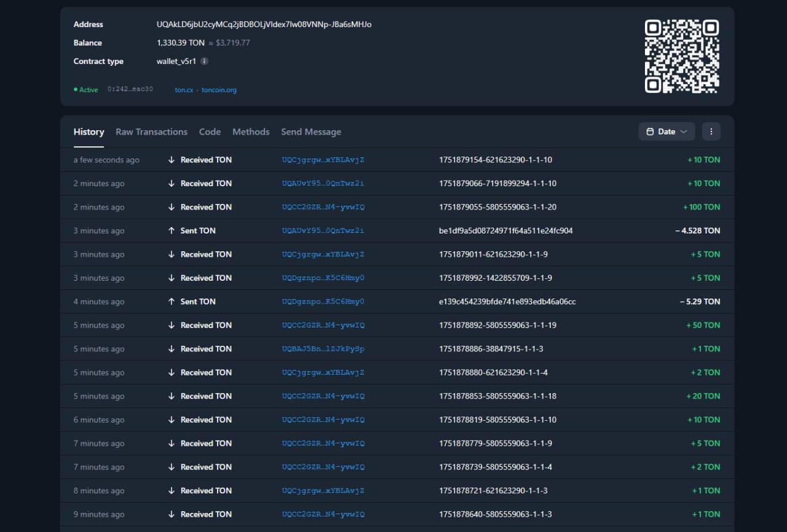Click hash e139c454239bfde741e893edb46a06cc

507,302
